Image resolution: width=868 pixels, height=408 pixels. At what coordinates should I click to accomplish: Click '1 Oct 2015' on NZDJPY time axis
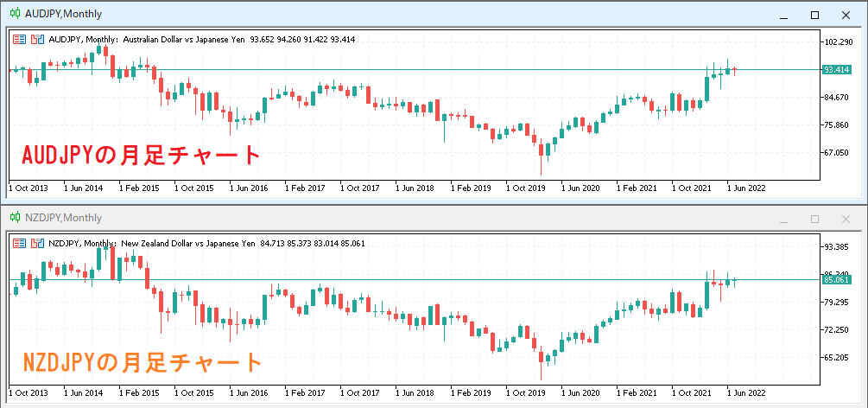click(x=194, y=392)
